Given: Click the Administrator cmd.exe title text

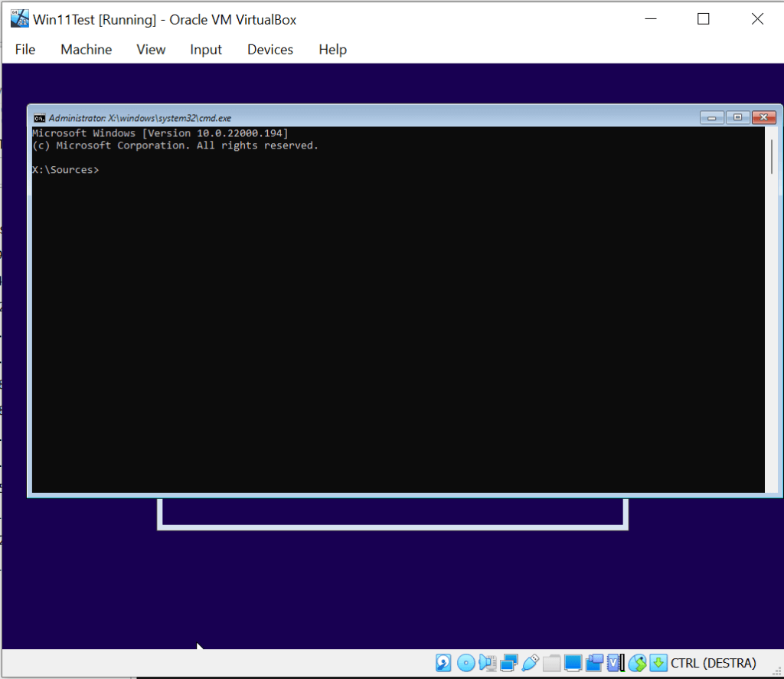Looking at the screenshot, I should (140, 118).
